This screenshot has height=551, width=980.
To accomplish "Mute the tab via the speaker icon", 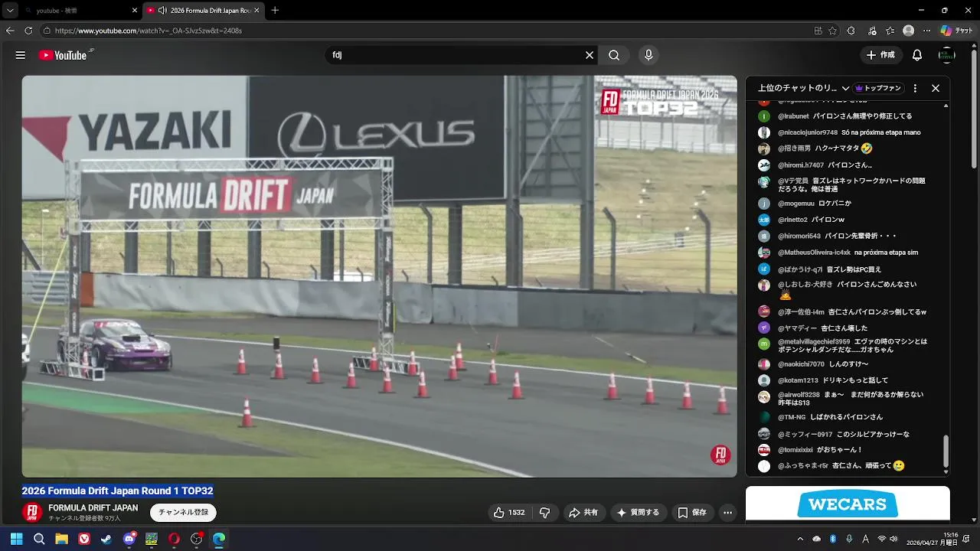I will [x=162, y=11].
